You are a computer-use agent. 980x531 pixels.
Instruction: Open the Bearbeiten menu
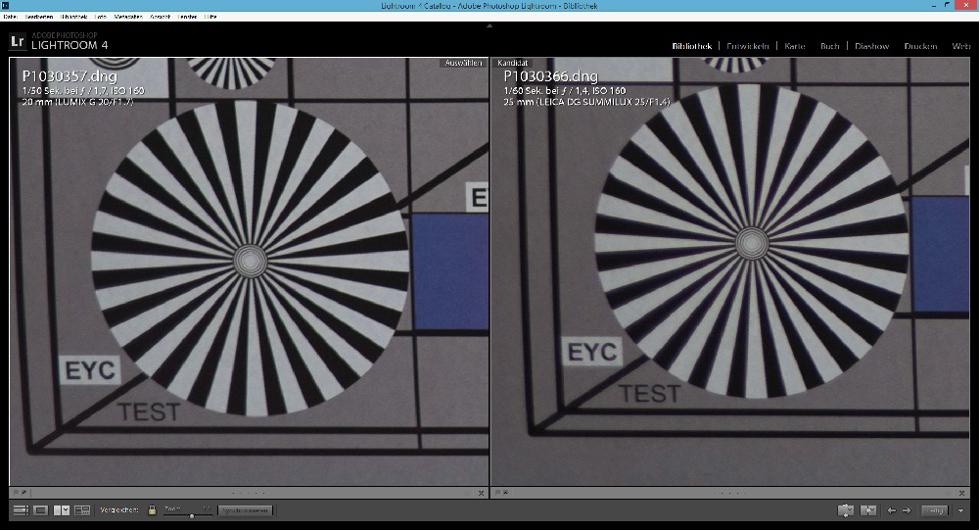[x=39, y=17]
